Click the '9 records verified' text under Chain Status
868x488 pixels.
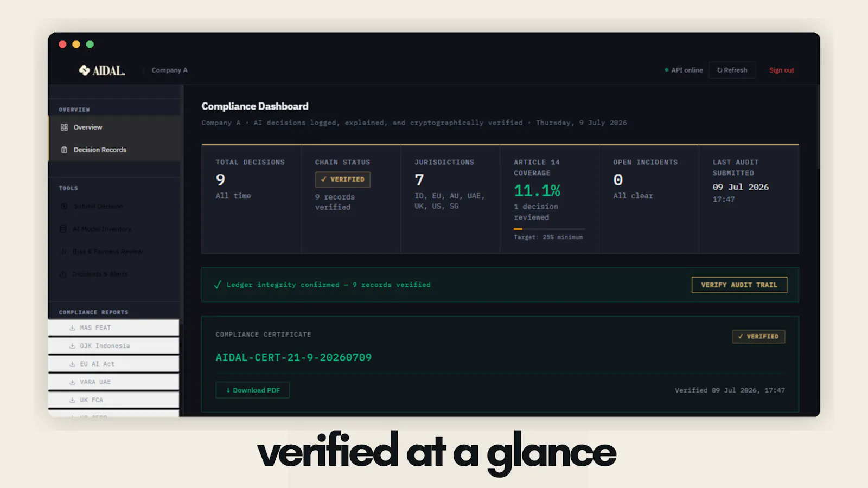(x=335, y=202)
